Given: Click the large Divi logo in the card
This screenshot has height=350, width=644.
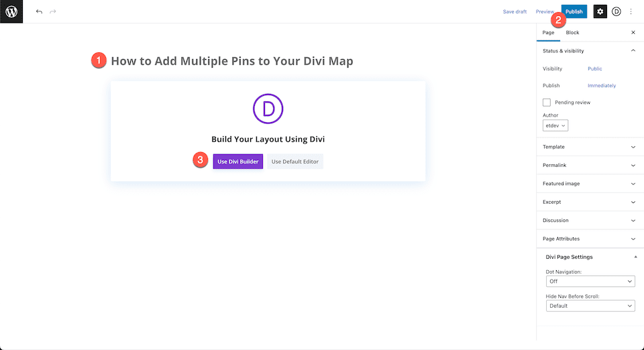Looking at the screenshot, I should pos(268,108).
